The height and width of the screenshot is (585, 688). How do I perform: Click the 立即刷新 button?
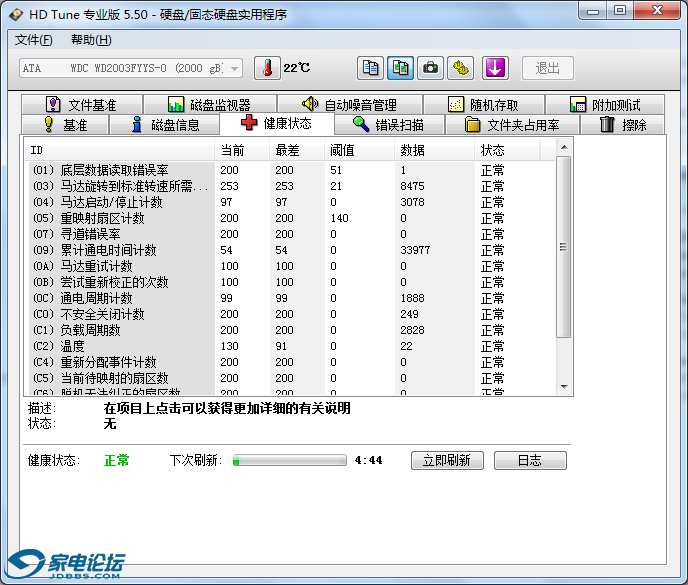(447, 460)
